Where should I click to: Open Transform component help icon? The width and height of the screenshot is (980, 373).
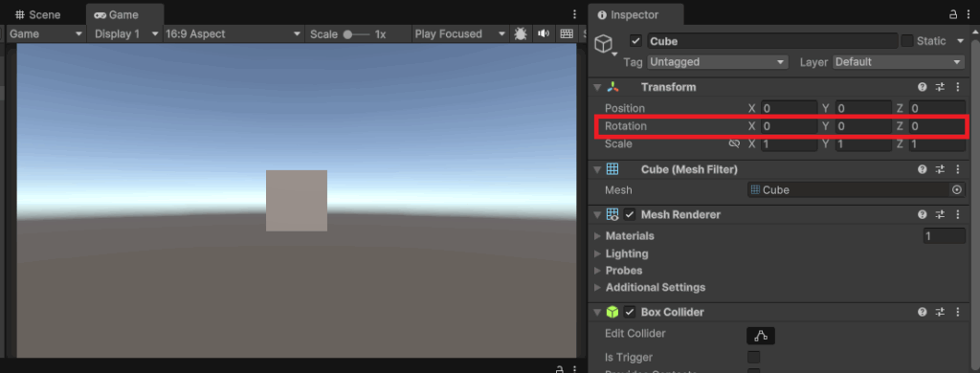922,87
